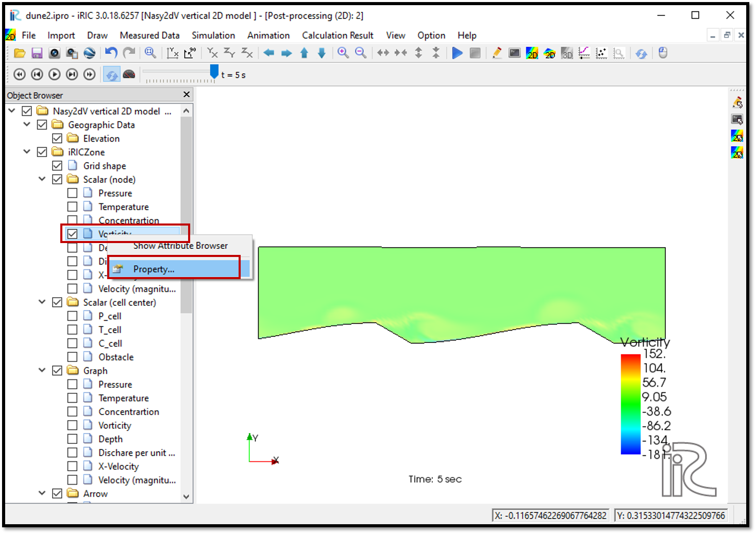Uncheck the Vorticity scalar checkbox

click(x=72, y=234)
